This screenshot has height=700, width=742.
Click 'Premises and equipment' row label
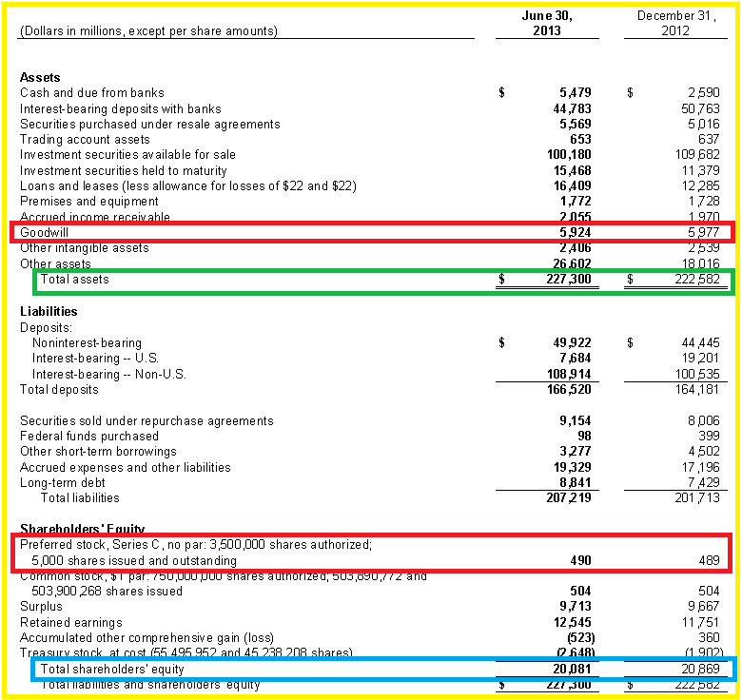pyautogui.click(x=89, y=202)
